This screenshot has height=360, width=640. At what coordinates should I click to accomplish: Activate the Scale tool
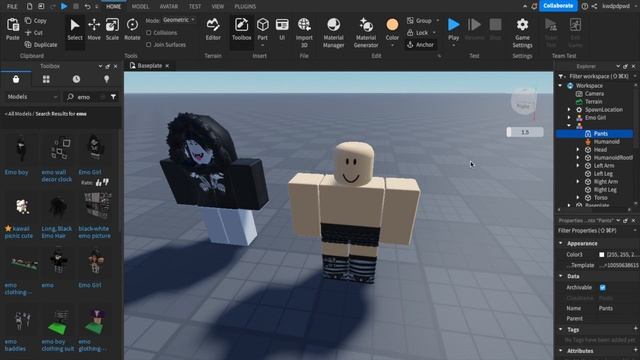point(112,29)
